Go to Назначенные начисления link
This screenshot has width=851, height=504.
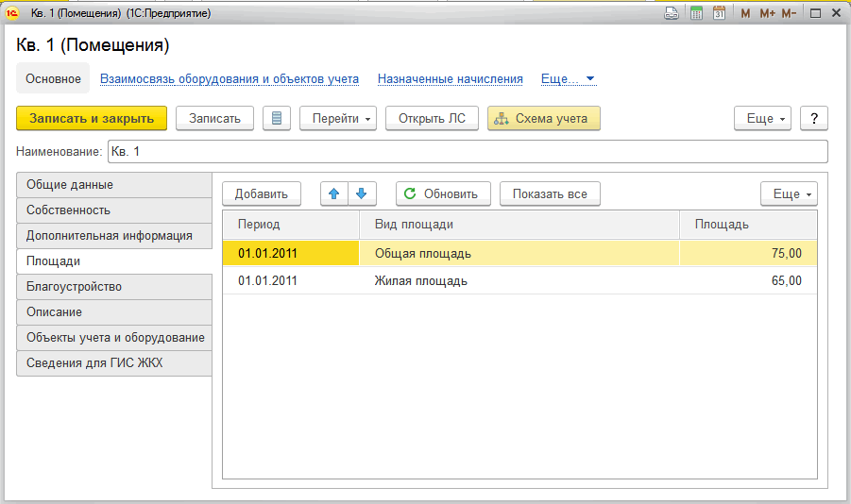pos(451,79)
